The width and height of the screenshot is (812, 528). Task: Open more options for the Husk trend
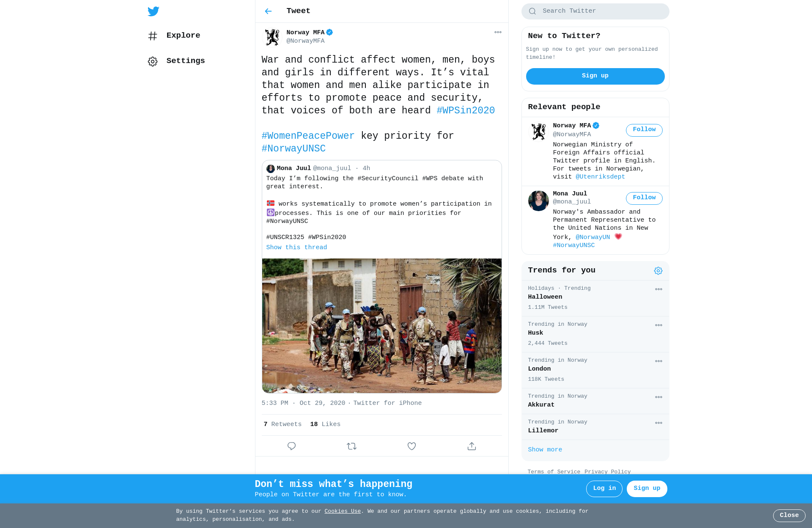(x=658, y=325)
